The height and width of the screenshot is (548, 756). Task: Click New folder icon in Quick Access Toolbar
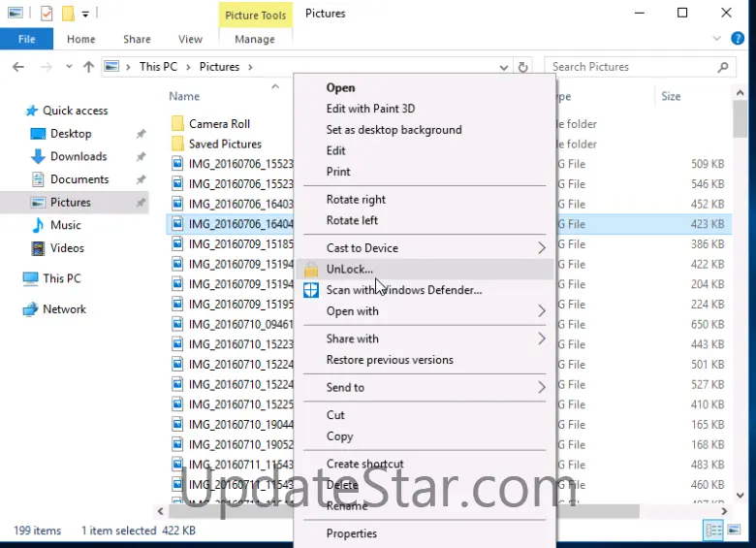[68, 13]
